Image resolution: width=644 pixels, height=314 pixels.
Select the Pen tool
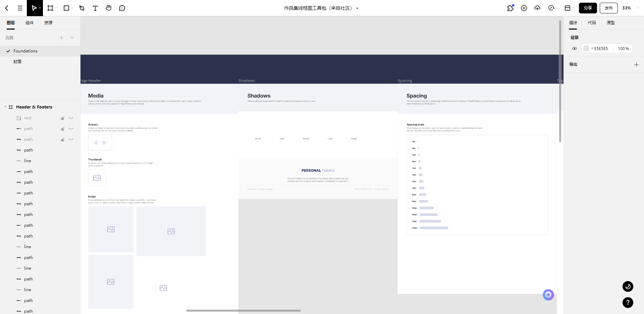[x=82, y=8]
